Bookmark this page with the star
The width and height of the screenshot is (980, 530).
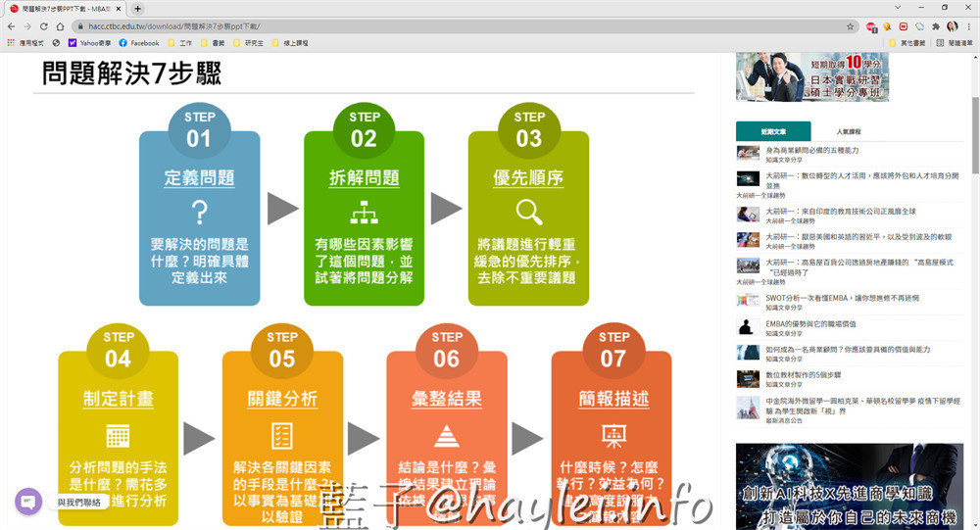(x=850, y=26)
